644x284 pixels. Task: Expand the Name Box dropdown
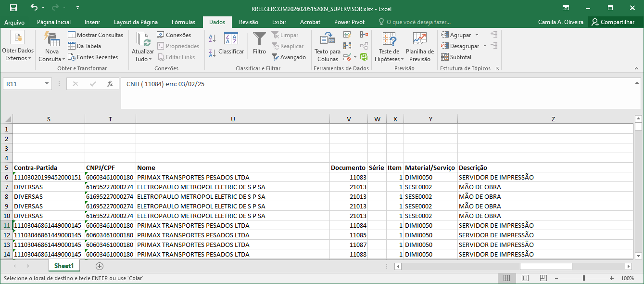[47, 84]
